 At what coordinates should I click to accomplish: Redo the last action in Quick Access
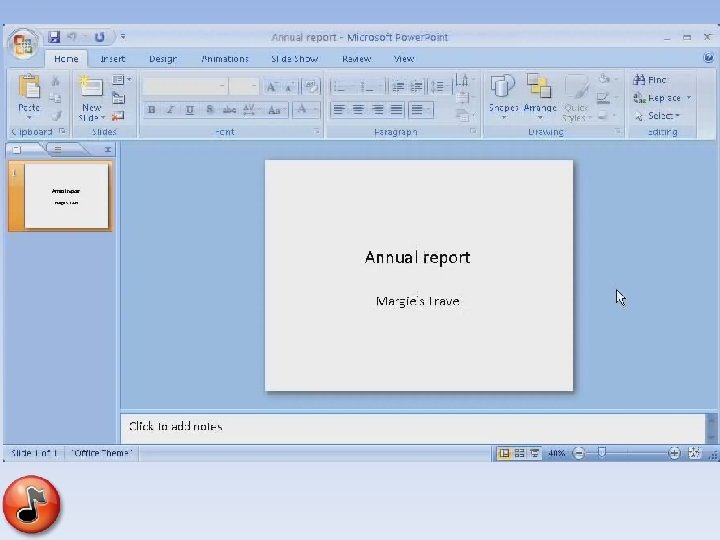(99, 37)
